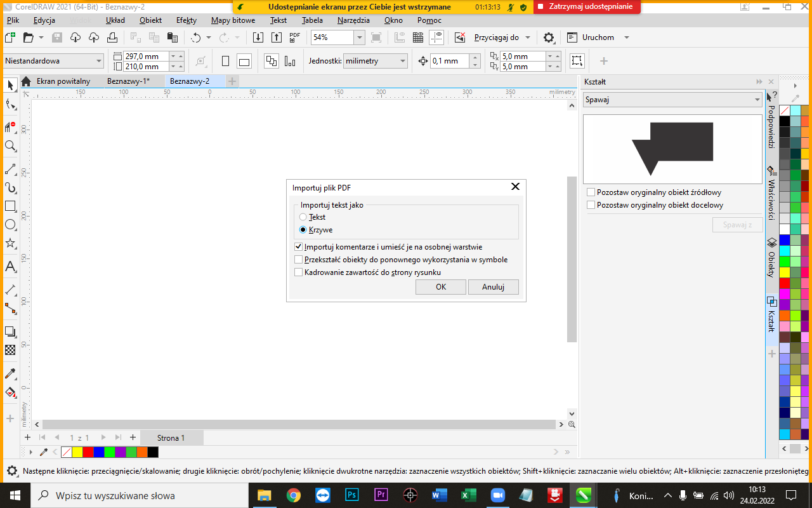This screenshot has height=508, width=812.
Task: Uncheck Importuj komentarze checkbox
Action: pos(299,247)
